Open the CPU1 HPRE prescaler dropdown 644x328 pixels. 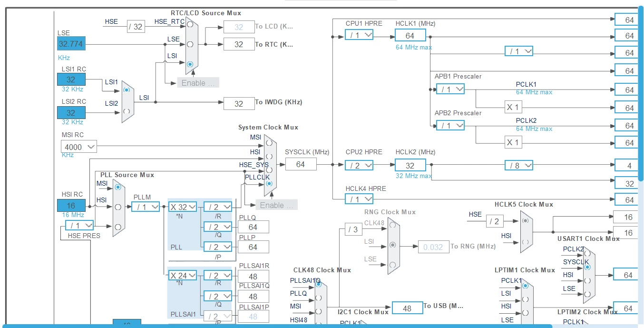click(359, 35)
